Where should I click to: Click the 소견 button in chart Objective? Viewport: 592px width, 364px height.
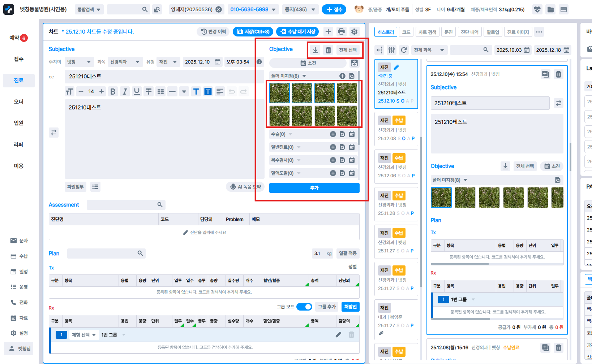point(308,63)
